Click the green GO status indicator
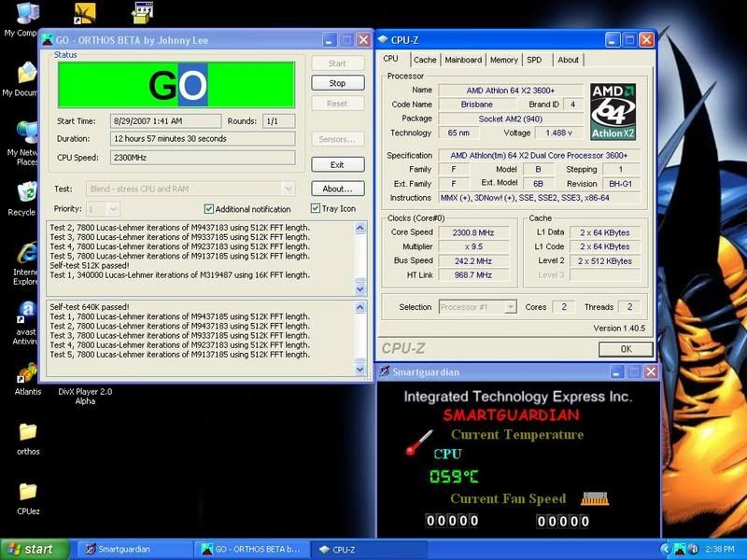This screenshot has height=560, width=747. 176,85
